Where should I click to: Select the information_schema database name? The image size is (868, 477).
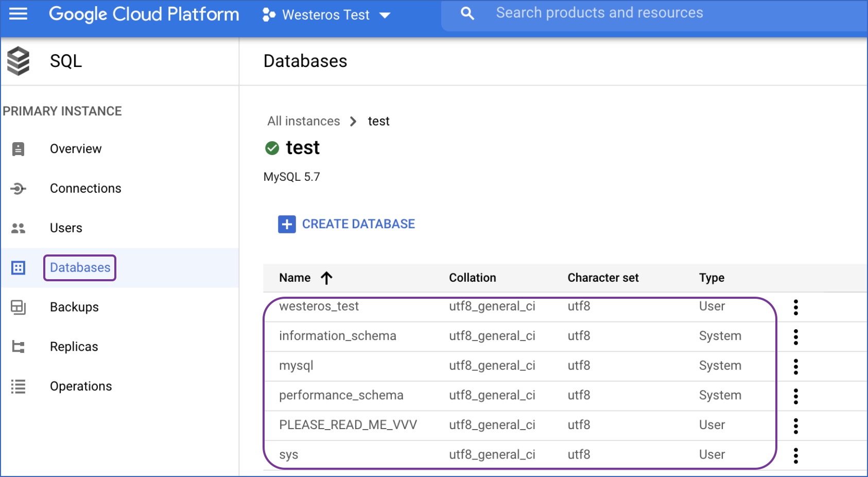click(x=338, y=336)
